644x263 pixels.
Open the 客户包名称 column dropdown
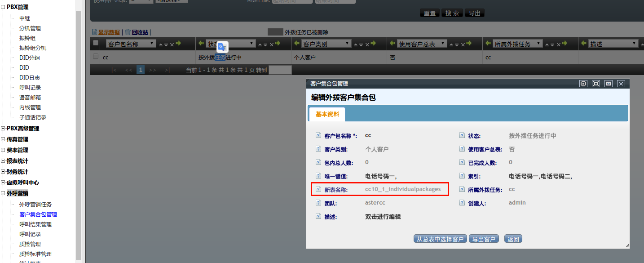[x=151, y=44]
